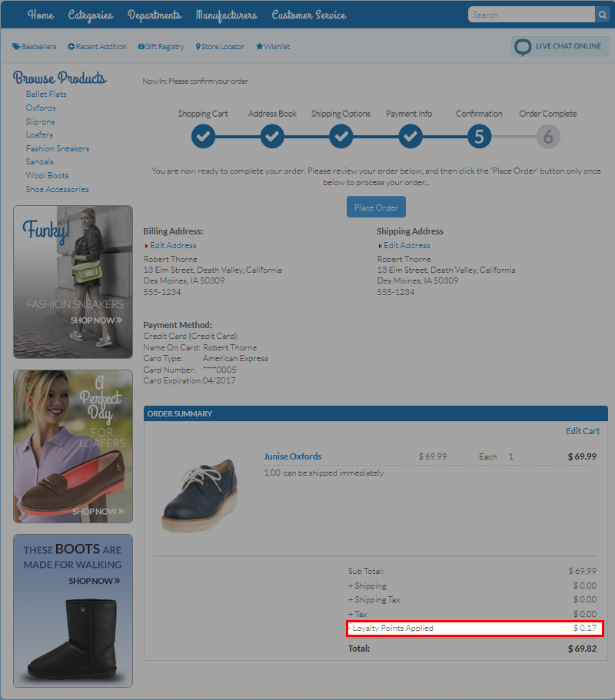Click the step 1 Shopping Cart checkmark
The width and height of the screenshot is (615, 700).
pyautogui.click(x=203, y=136)
